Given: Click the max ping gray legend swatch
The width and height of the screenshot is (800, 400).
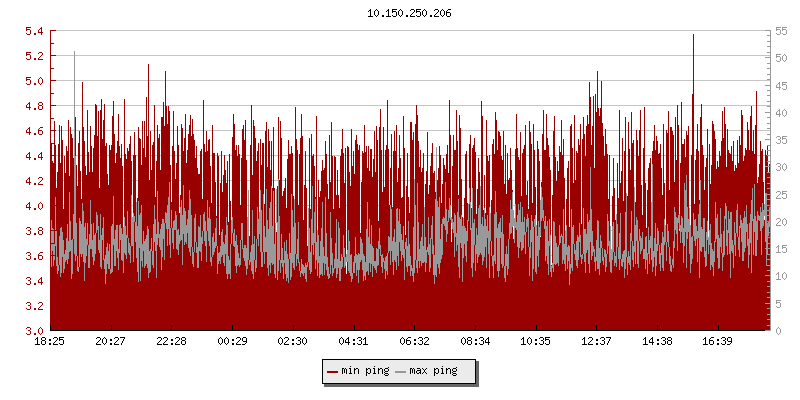Looking at the screenshot, I should coord(401,371).
